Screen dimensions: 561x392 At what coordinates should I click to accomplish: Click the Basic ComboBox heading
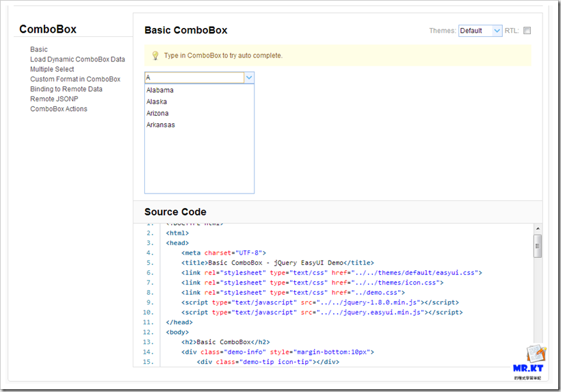[185, 30]
